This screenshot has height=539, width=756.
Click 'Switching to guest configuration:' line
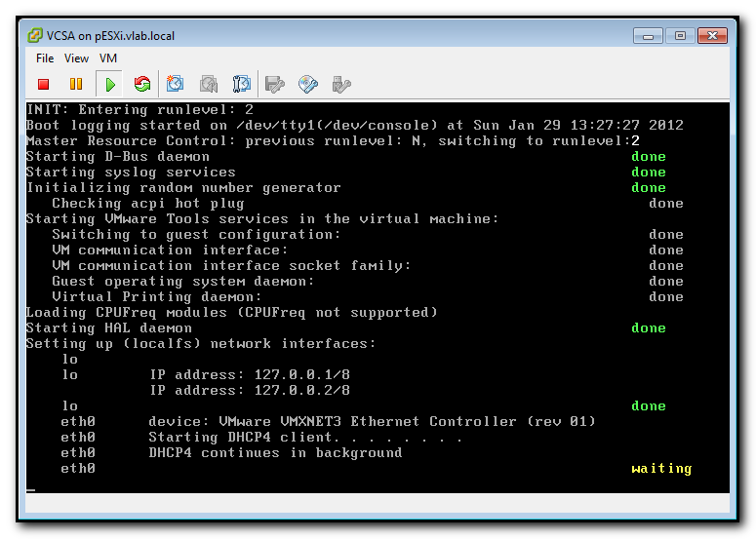click(197, 235)
